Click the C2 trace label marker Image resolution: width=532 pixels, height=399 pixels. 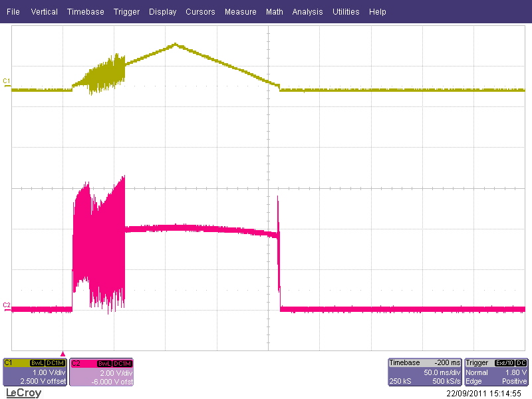pyautogui.click(x=7, y=305)
